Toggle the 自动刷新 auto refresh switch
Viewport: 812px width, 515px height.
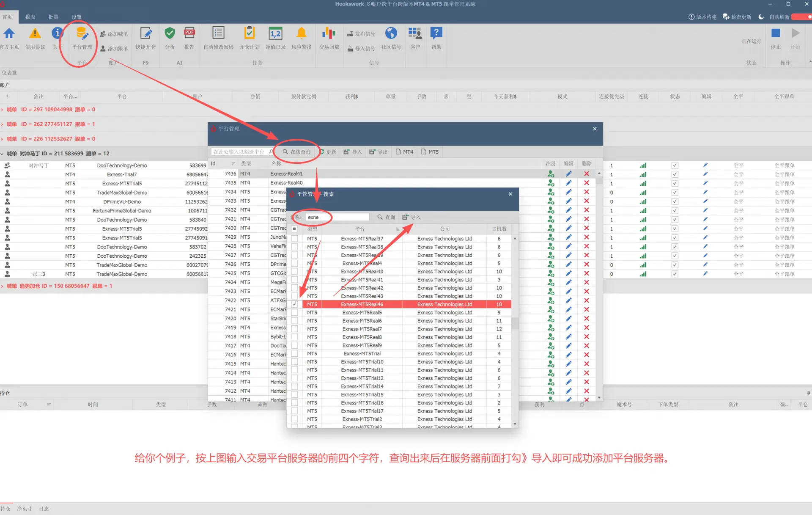tap(802, 17)
